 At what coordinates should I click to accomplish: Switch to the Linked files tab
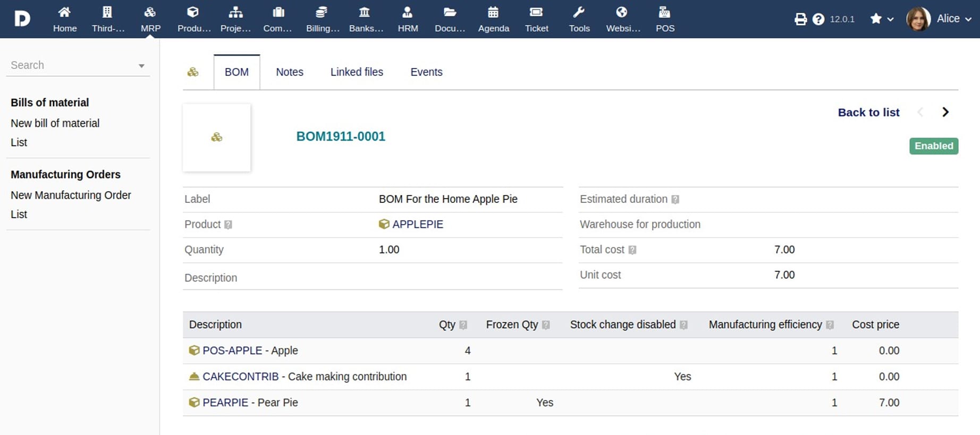(357, 72)
